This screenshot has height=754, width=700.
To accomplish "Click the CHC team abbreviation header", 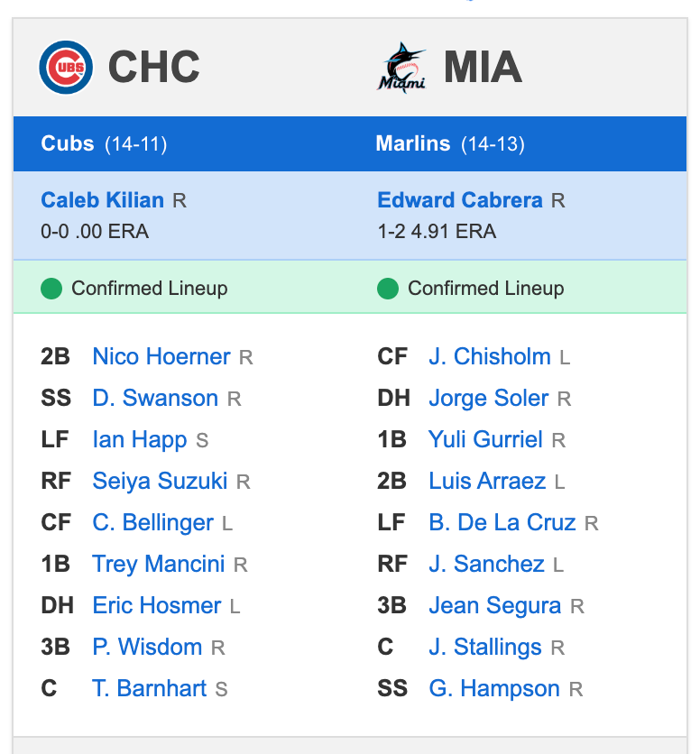I will (153, 68).
